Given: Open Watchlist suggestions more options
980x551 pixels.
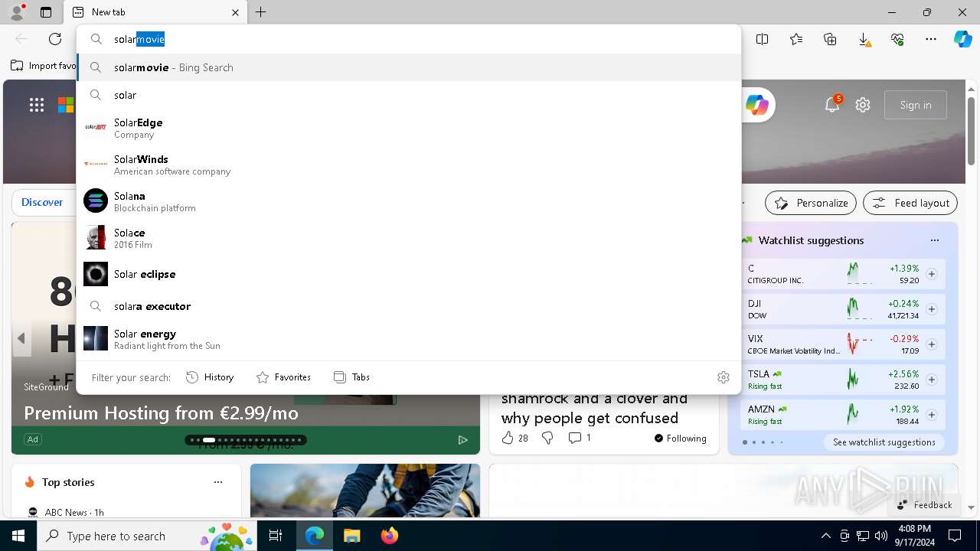Looking at the screenshot, I should pos(935,240).
